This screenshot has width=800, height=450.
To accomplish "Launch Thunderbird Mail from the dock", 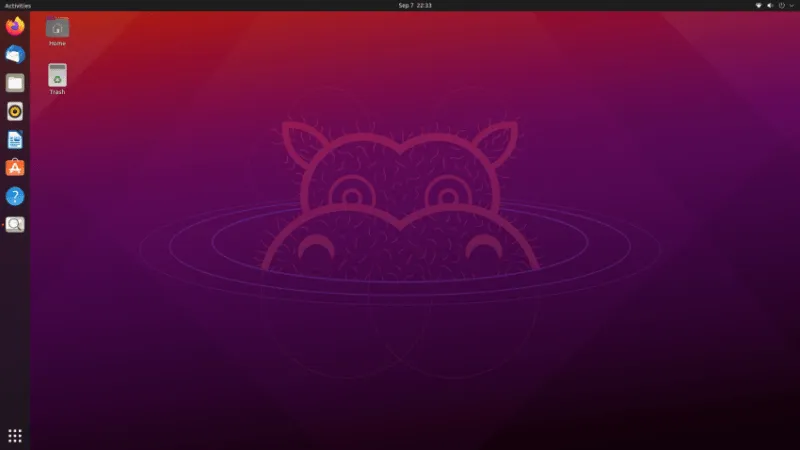I will (15, 55).
